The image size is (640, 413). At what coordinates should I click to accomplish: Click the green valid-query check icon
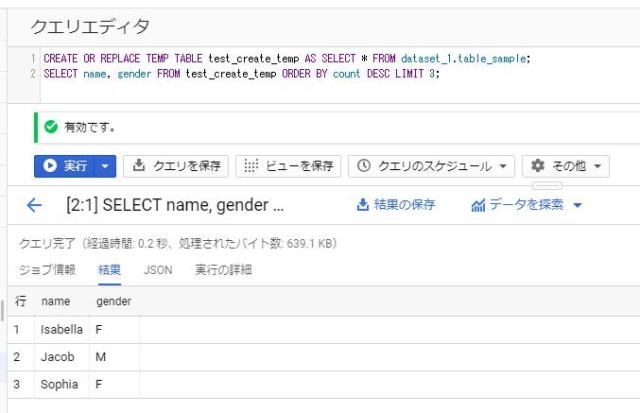pos(51,127)
